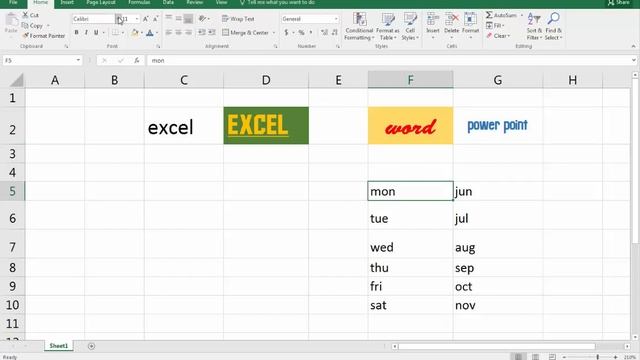640x360 pixels.
Task: Click the Copy button
Action: 32,25
